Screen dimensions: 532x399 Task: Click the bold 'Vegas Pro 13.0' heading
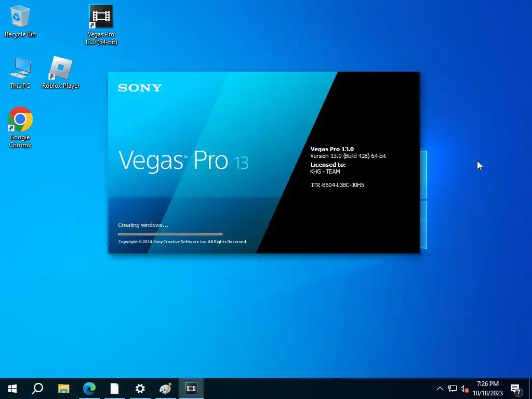(x=332, y=149)
